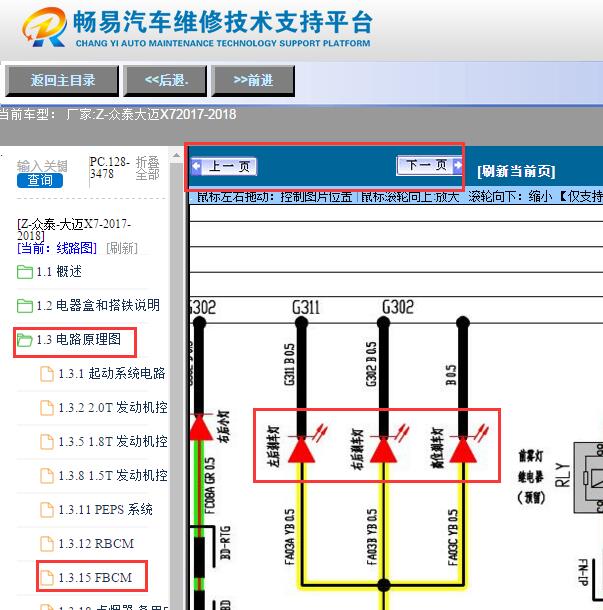Open 1.3.2 2.0T 发动机控 page
The image size is (603, 610).
click(x=113, y=407)
